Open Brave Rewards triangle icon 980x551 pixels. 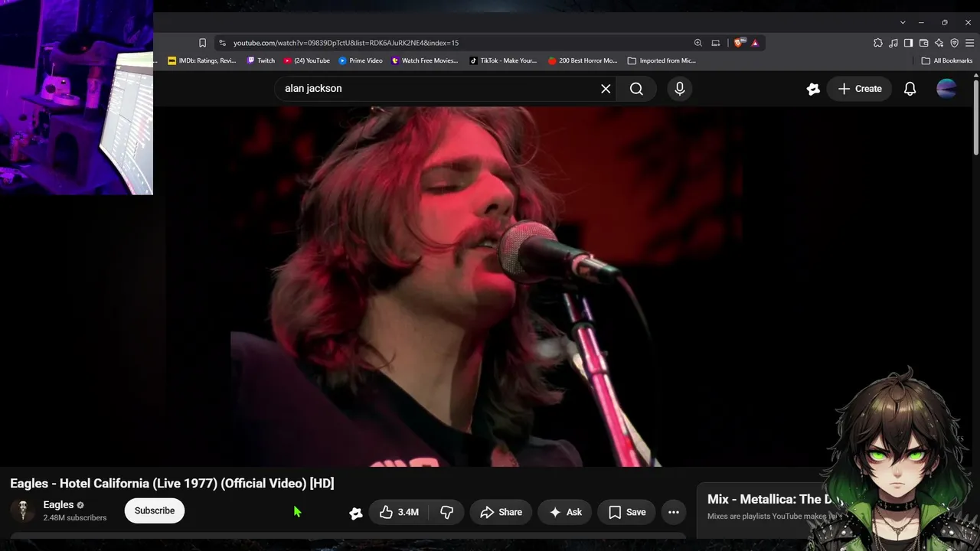coord(755,43)
